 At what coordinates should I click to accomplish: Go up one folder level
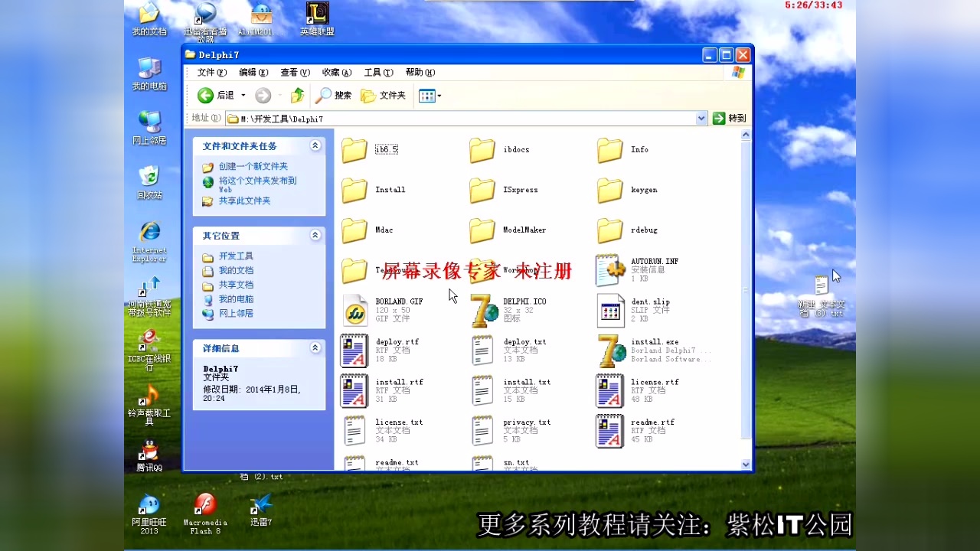(x=297, y=96)
